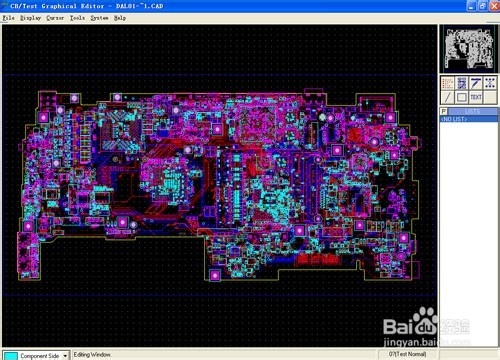
Task: Restore down the editor window
Action: pos(483,6)
